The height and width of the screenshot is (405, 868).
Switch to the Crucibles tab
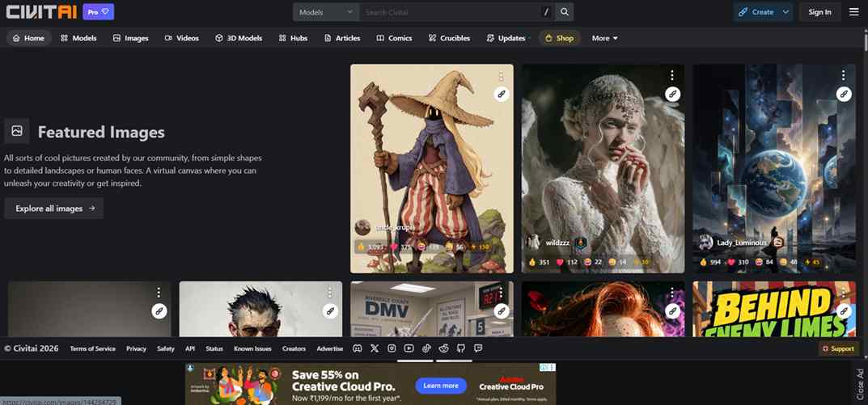449,38
